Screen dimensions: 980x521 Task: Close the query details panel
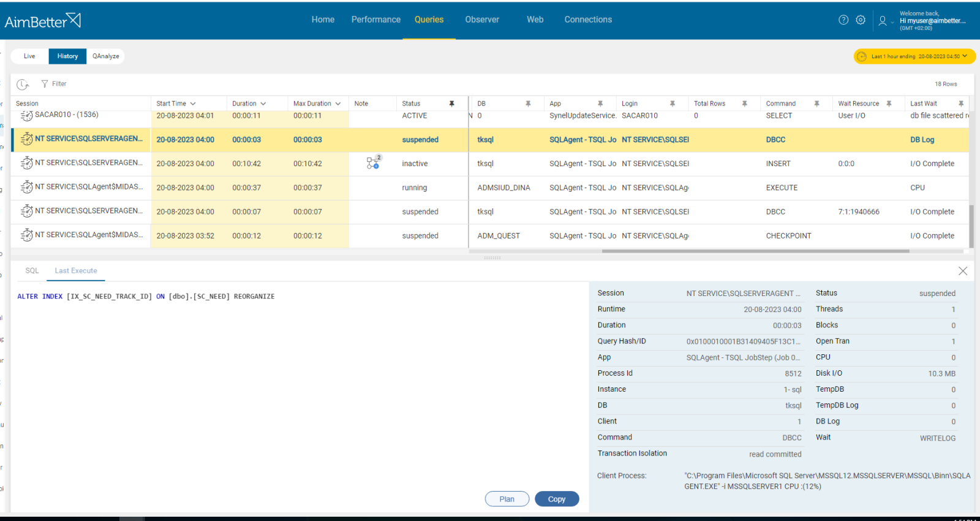pos(963,271)
